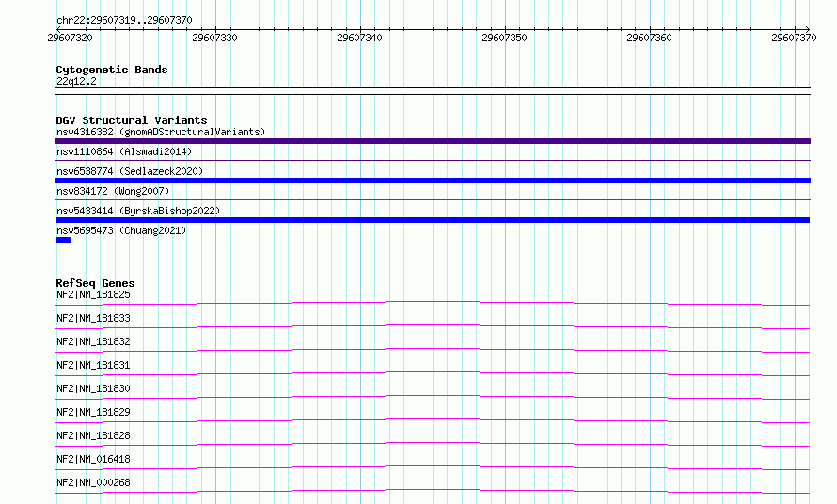Click the nsv5433414 ByrskaBishop2022 variant bar
Viewport: 837px width, 504px height.
[x=433, y=220]
